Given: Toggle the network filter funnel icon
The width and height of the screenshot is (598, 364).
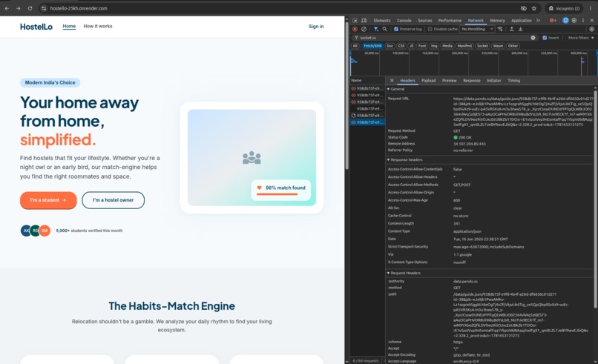Looking at the screenshot, I should [x=376, y=29].
